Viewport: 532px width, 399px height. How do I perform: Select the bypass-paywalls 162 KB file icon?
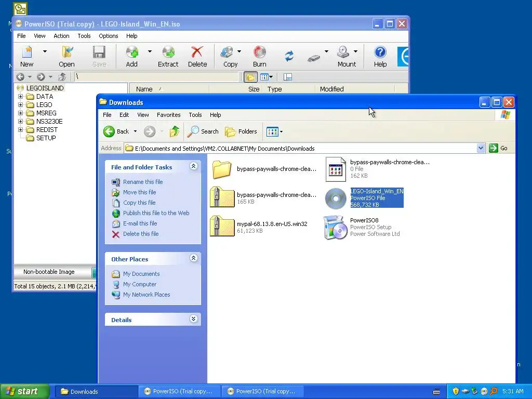336,169
